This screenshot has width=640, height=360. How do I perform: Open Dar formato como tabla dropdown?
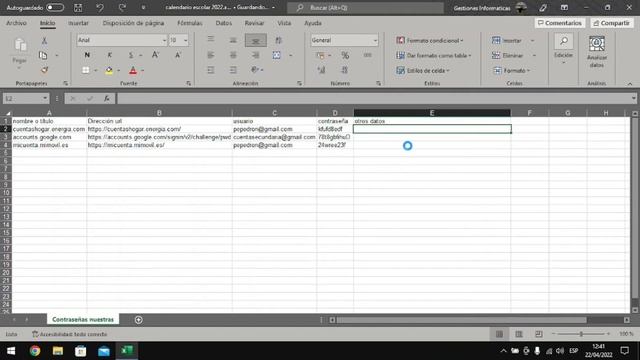[433, 56]
